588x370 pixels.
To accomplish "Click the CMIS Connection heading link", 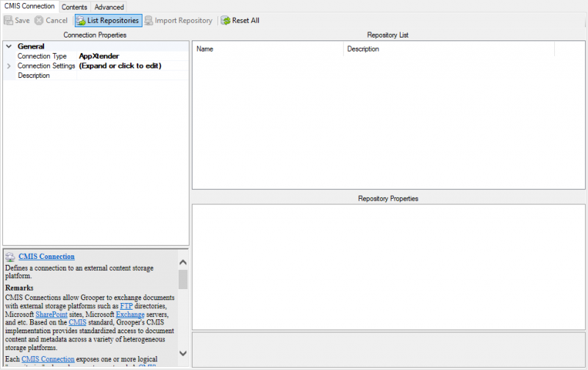I will [46, 257].
